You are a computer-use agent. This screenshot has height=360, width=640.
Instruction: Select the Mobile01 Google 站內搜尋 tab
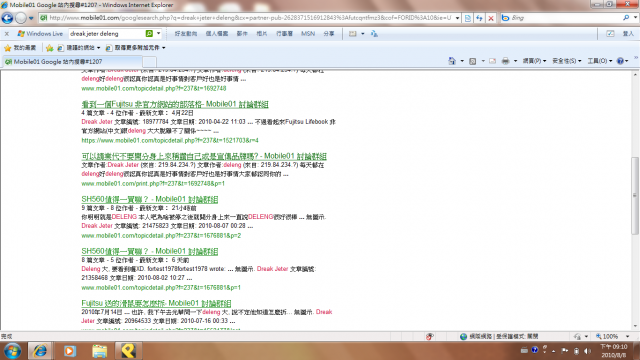click(x=72, y=62)
